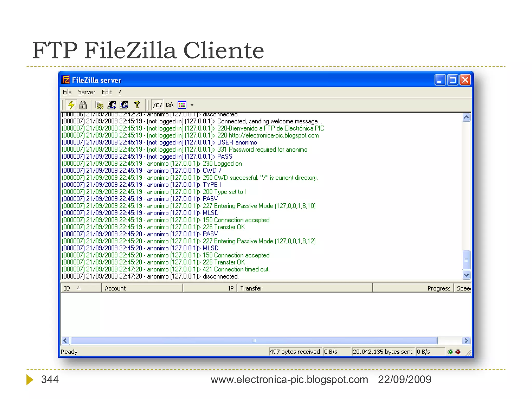Maximize the FileZilla server window
This screenshot has width=532, height=399.
pos(453,80)
